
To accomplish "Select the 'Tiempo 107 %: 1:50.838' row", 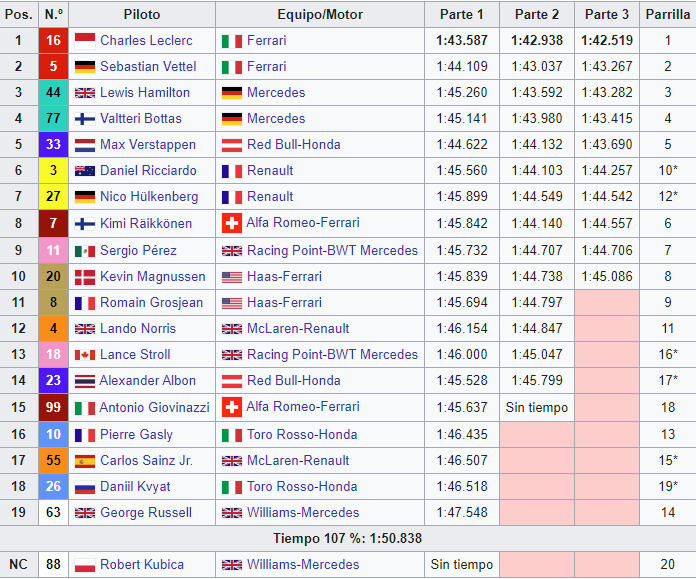I will click(x=348, y=539).
